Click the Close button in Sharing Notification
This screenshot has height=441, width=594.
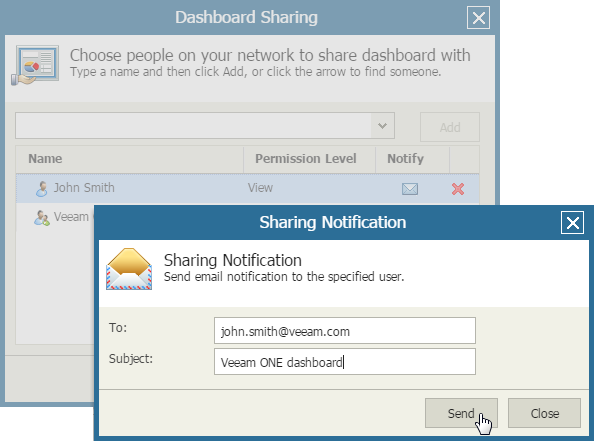544,413
